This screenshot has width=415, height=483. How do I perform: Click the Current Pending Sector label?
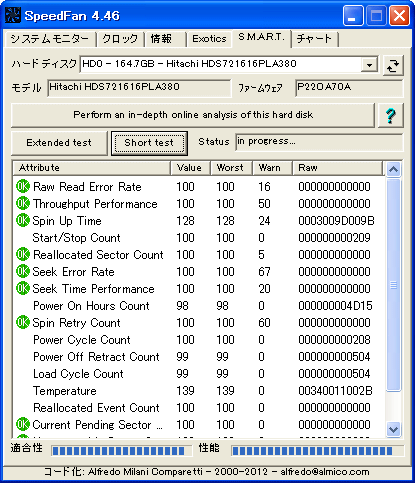coord(97,425)
